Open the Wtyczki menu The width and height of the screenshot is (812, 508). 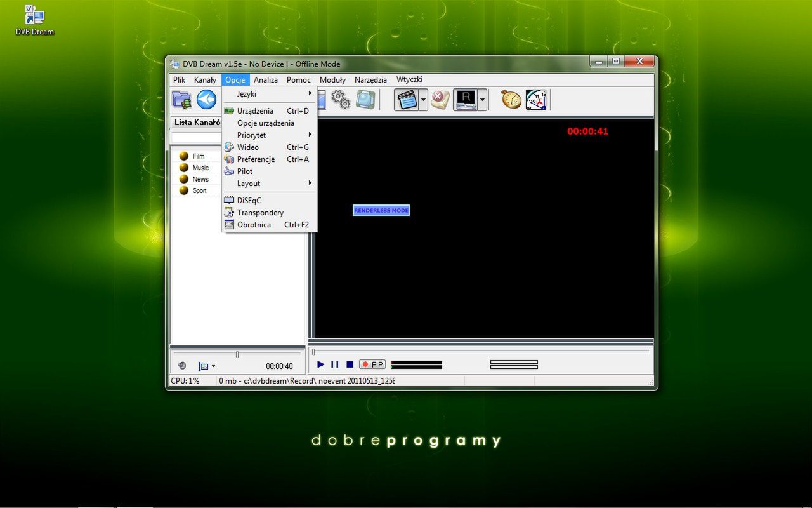pos(409,79)
